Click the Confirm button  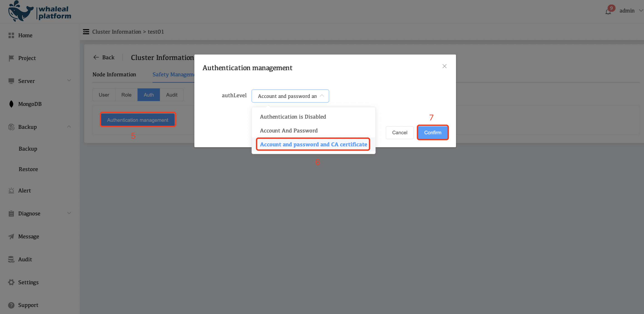pos(433,132)
